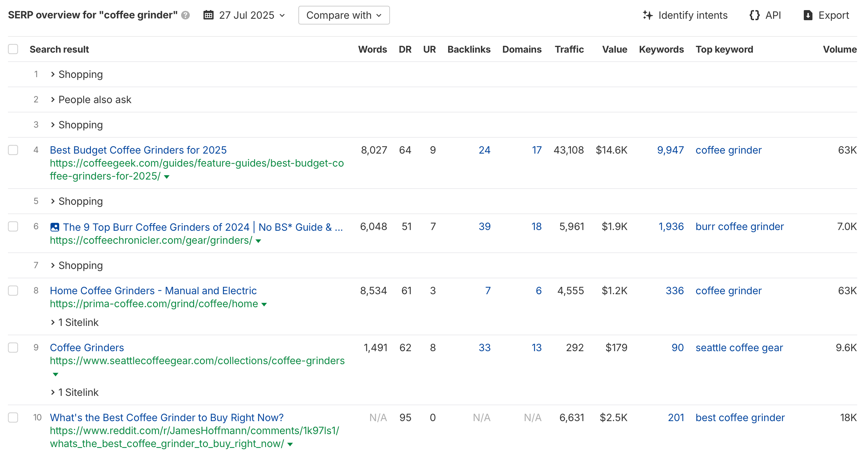
Task: Click the Export button
Action: 826,15
